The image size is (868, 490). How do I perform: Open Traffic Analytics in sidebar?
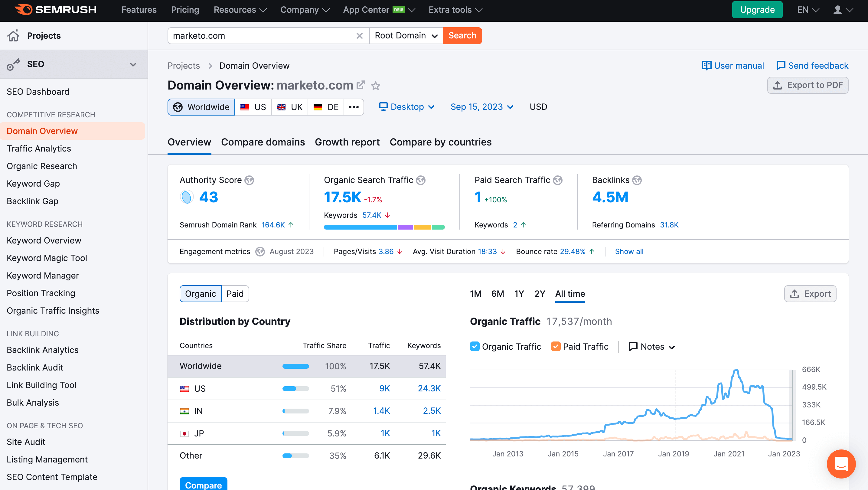click(39, 149)
